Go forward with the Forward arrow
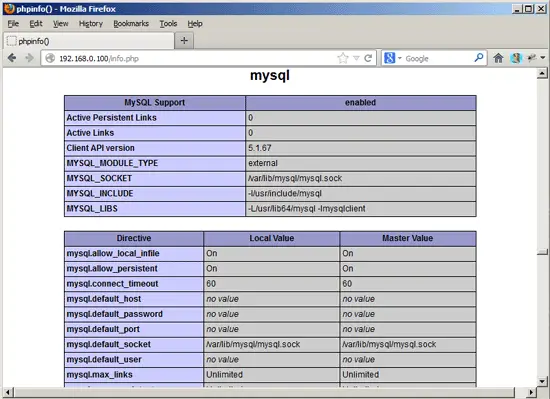The width and height of the screenshot is (550, 399). pos(29,58)
